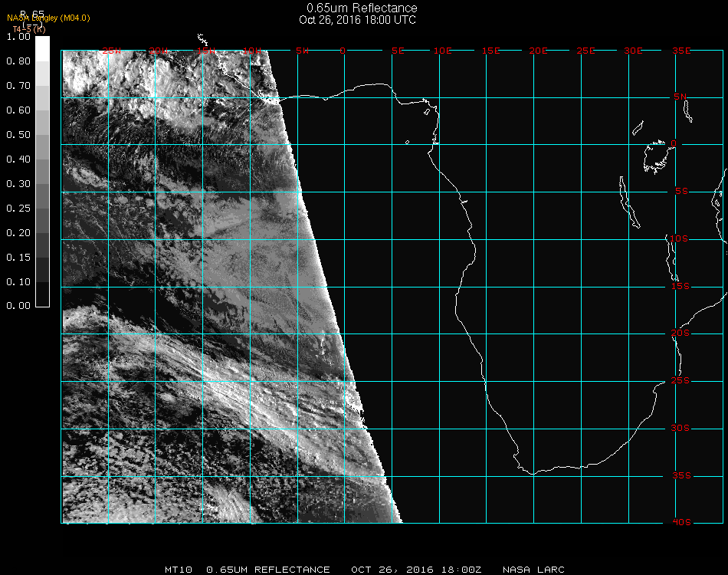728x575 pixels.
Task: Click the 0.10 scale value
Action: tap(18, 282)
